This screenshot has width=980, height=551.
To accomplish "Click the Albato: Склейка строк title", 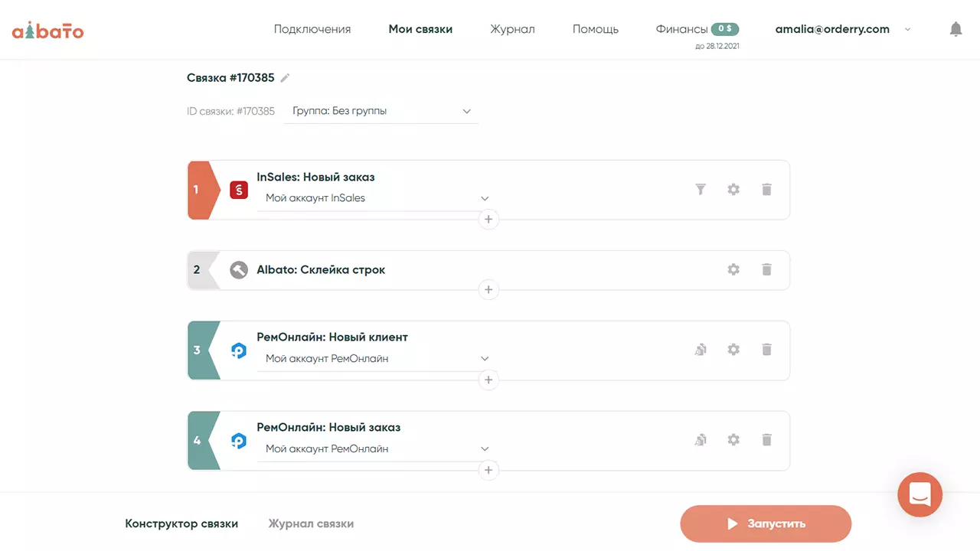I will tap(321, 270).
